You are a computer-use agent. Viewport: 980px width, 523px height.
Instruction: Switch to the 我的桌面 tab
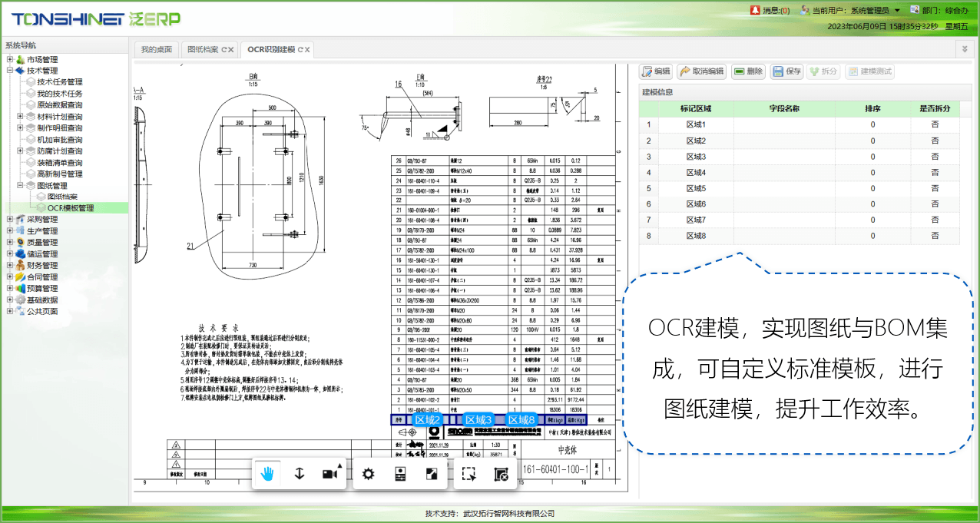157,50
